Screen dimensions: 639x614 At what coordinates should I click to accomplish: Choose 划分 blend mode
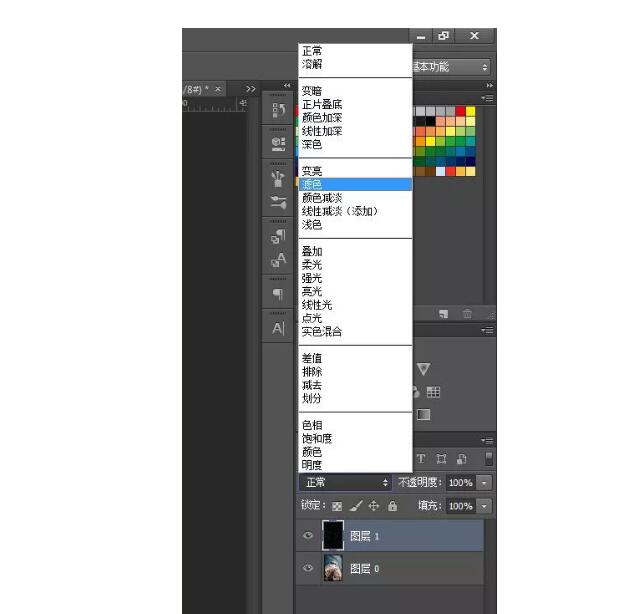tap(312, 398)
